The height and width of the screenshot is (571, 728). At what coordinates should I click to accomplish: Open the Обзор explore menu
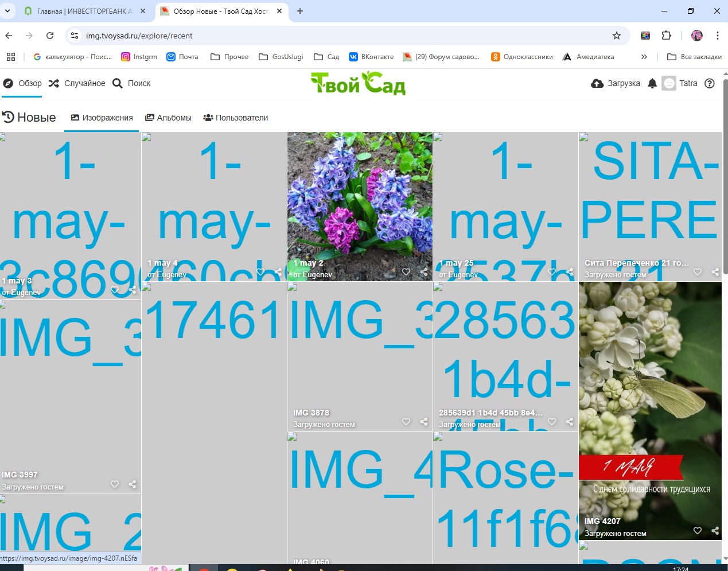22,83
